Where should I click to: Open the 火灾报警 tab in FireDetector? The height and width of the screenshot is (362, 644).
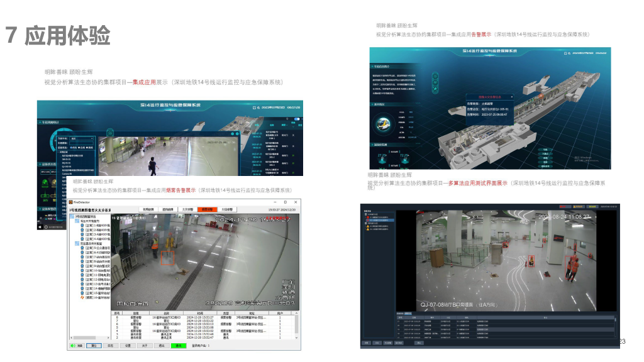coord(187,209)
